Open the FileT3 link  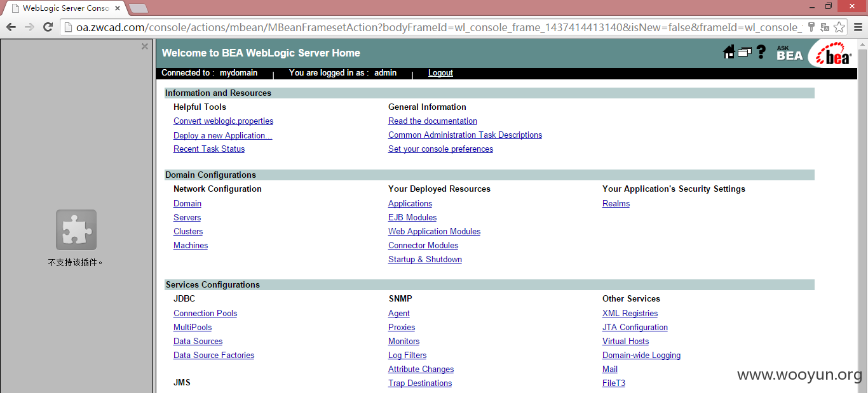[x=614, y=383]
